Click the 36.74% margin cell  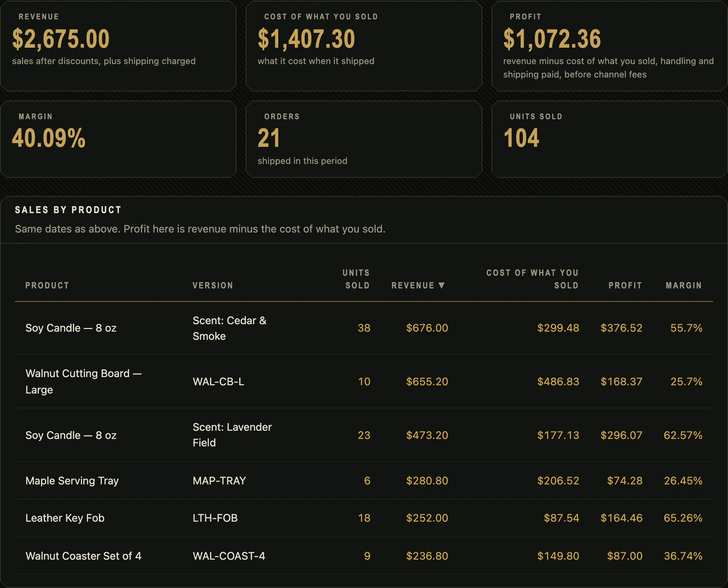point(683,556)
